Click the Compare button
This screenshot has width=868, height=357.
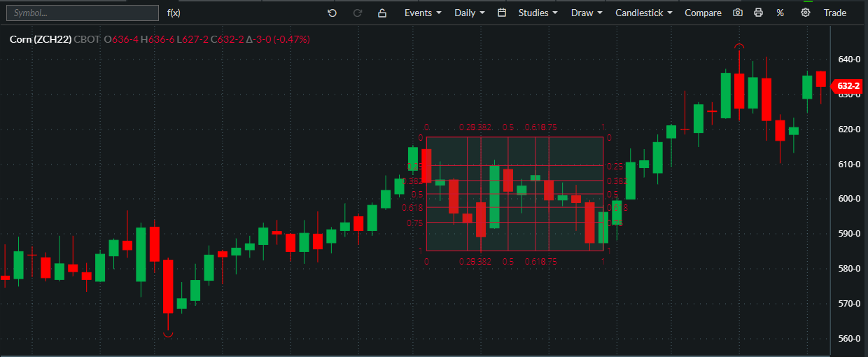point(703,13)
